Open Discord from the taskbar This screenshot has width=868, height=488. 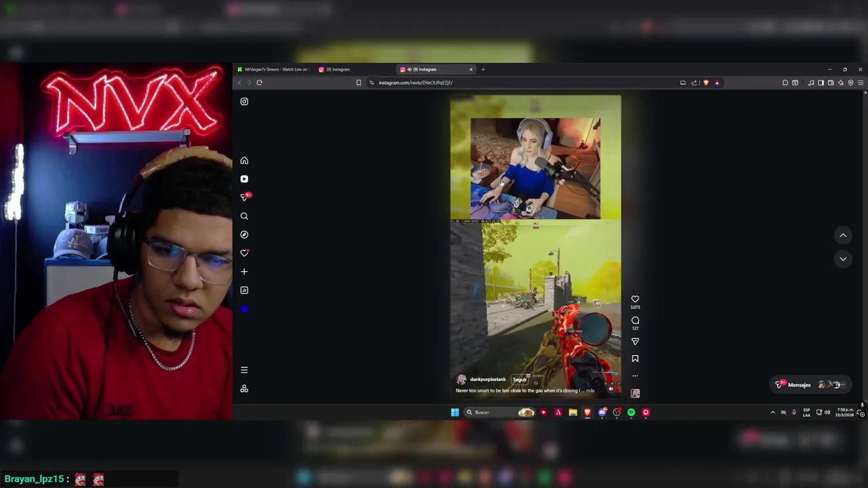pos(602,412)
